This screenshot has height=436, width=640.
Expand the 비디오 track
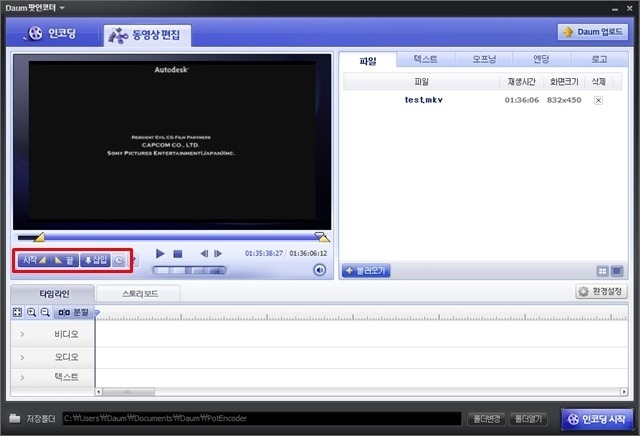[x=22, y=334]
